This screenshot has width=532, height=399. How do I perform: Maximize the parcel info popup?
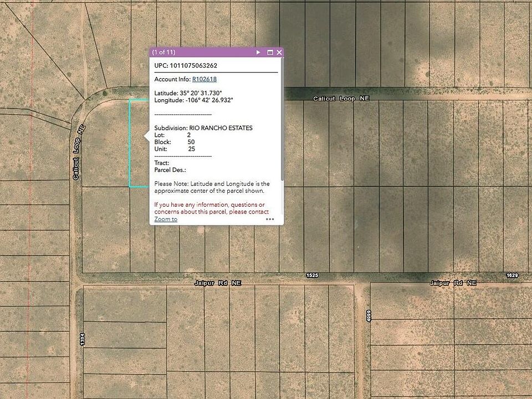pos(270,52)
